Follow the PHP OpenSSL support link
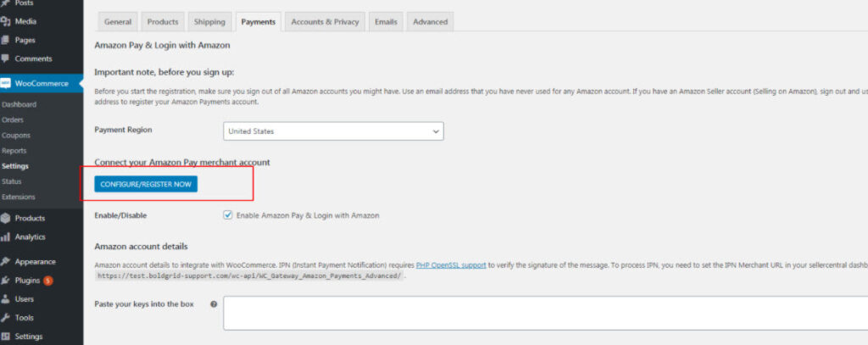The width and height of the screenshot is (868, 345). click(451, 265)
